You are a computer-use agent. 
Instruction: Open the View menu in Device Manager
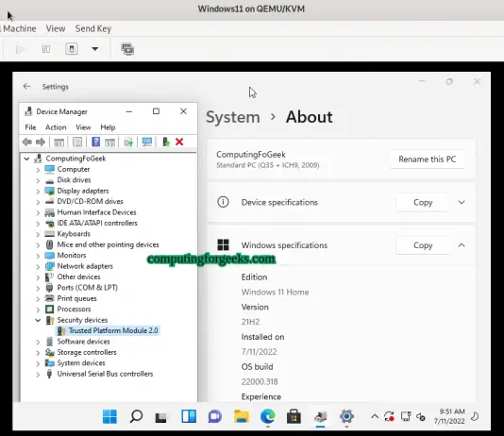83,127
